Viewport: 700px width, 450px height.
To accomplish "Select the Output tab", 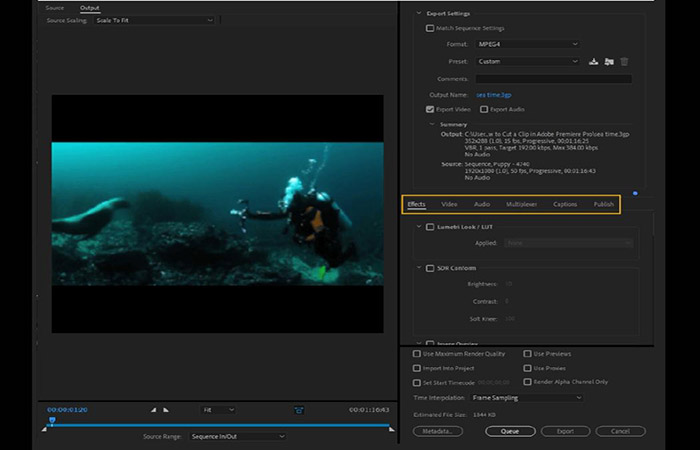I will pyautogui.click(x=90, y=8).
